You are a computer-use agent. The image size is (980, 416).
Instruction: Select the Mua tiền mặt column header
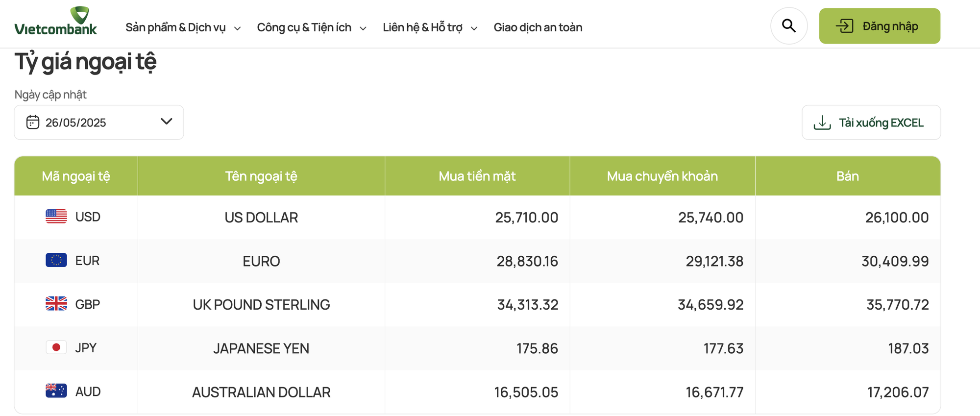click(x=477, y=176)
